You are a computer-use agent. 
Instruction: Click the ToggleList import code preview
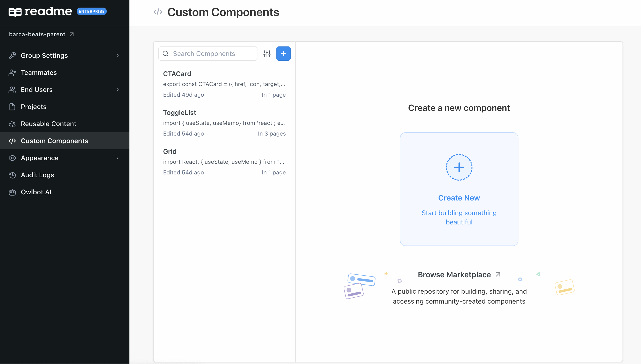pos(224,123)
